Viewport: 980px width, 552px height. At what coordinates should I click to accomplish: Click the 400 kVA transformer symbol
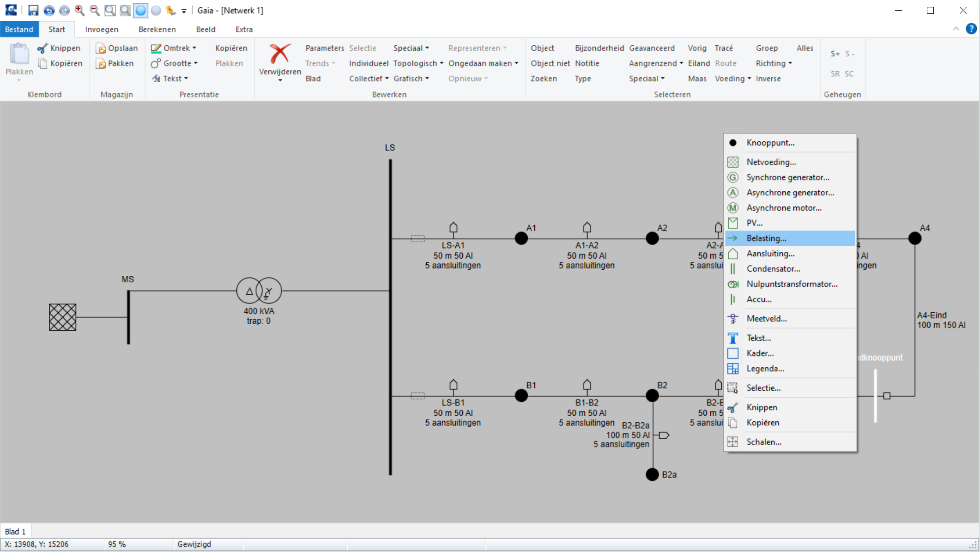tap(259, 291)
